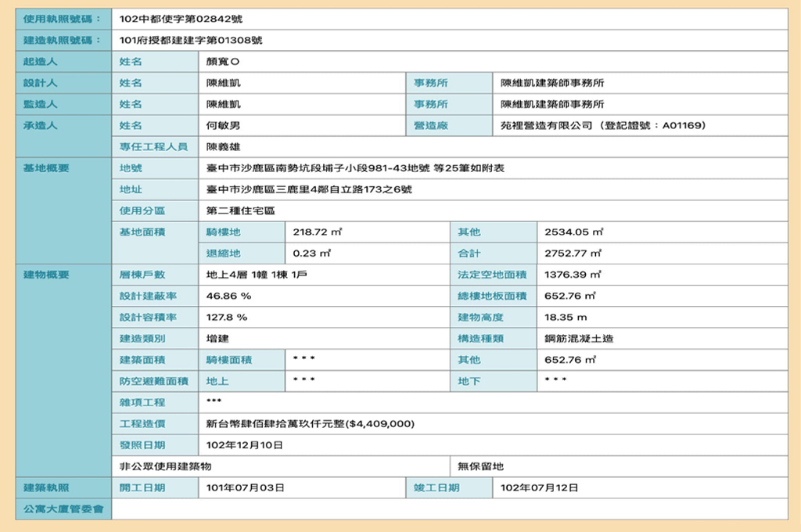Select the 工程造價 amount $4,409,000 text
The width and height of the screenshot is (801, 532).
(310, 424)
